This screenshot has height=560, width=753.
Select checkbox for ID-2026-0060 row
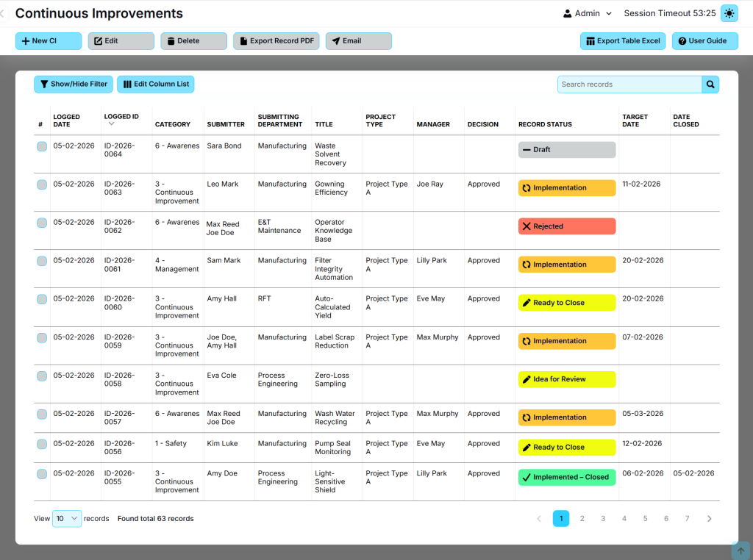[42, 299]
